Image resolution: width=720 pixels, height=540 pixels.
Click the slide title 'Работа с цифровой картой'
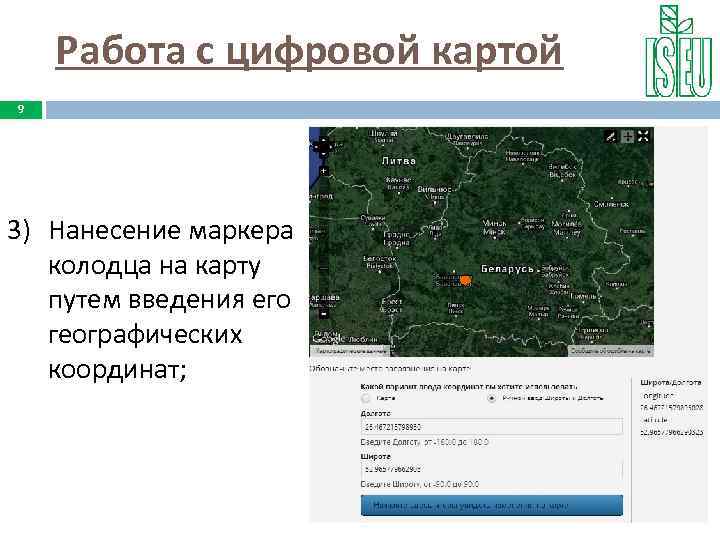tap(309, 50)
